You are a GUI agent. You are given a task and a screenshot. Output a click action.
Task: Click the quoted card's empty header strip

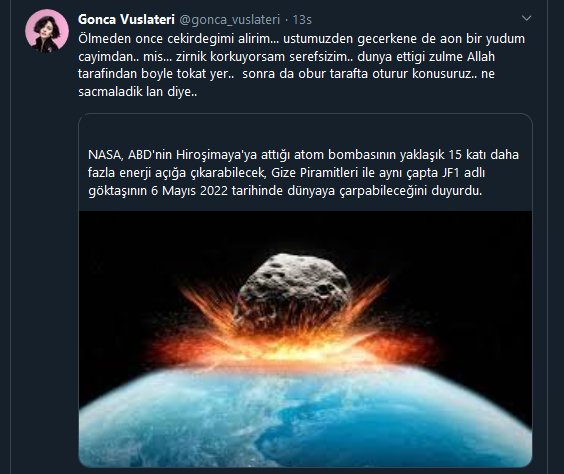[x=305, y=129]
